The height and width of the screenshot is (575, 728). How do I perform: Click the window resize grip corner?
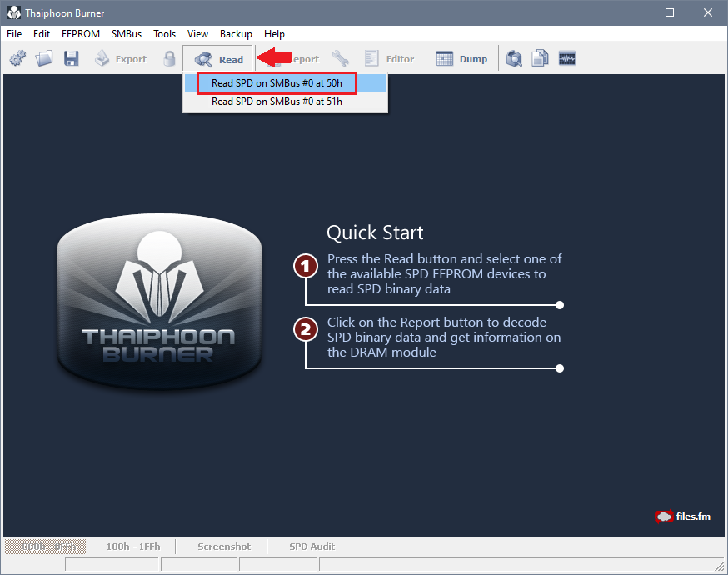(x=719, y=566)
